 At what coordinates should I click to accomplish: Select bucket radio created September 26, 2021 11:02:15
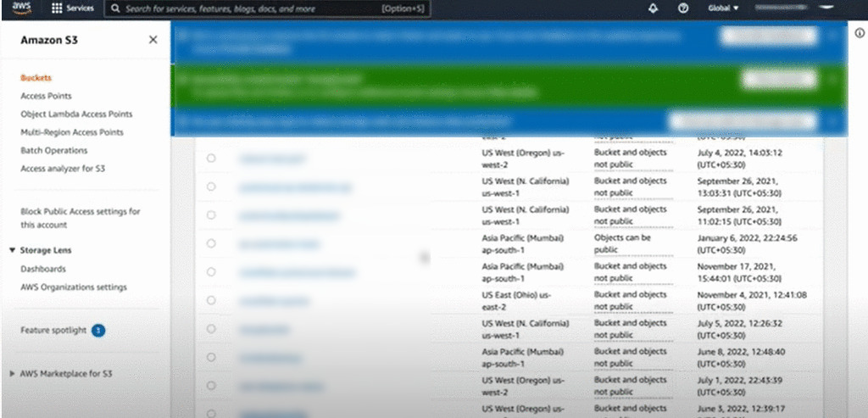[x=211, y=215]
